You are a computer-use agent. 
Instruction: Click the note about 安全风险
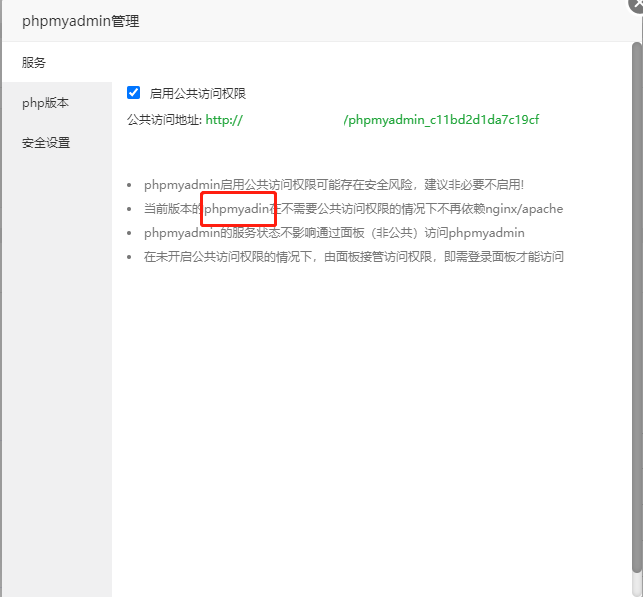pos(334,185)
